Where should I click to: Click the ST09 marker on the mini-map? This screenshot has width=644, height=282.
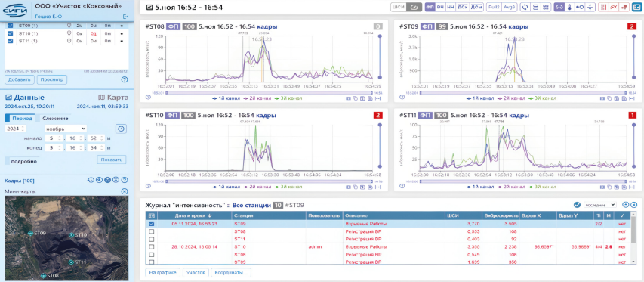(x=30, y=233)
